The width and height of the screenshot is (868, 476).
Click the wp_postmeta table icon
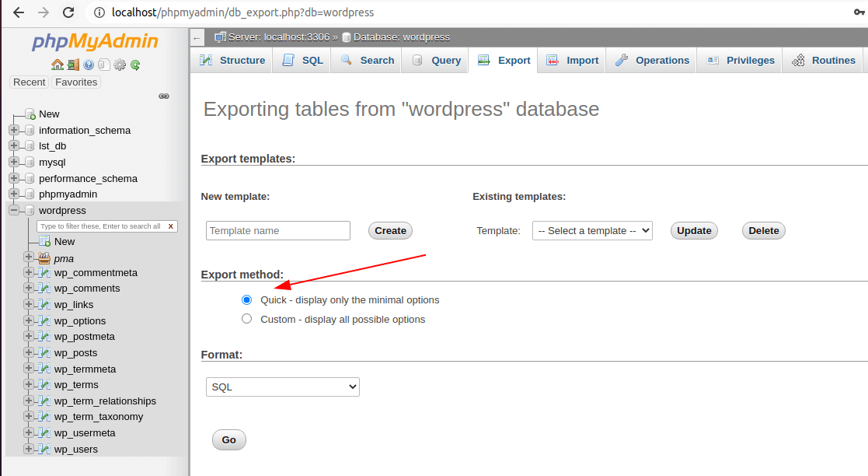tap(44, 336)
